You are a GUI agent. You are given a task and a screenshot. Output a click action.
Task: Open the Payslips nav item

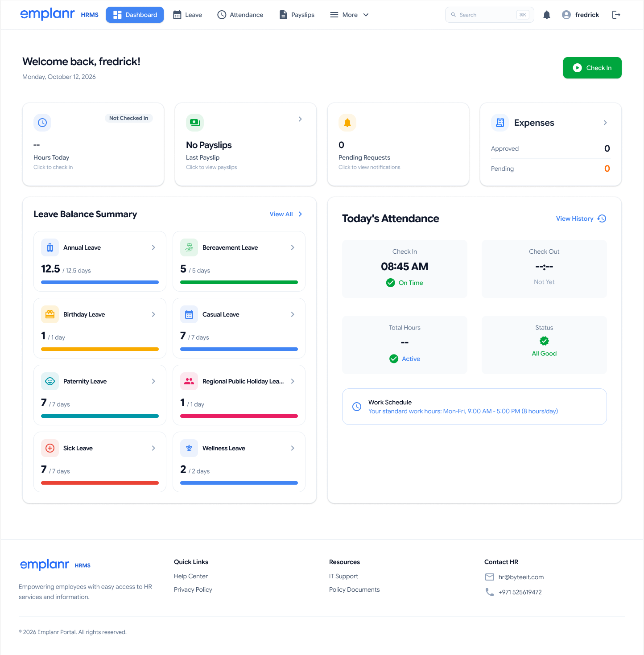pos(297,15)
